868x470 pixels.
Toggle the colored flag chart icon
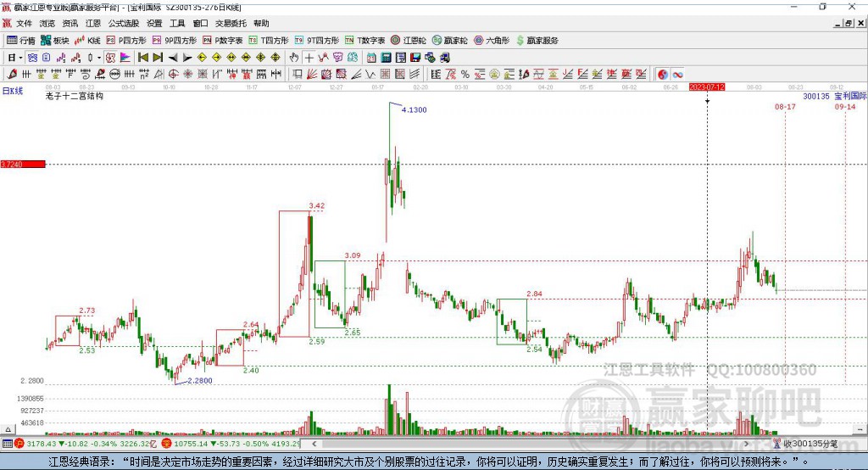[x=125, y=58]
